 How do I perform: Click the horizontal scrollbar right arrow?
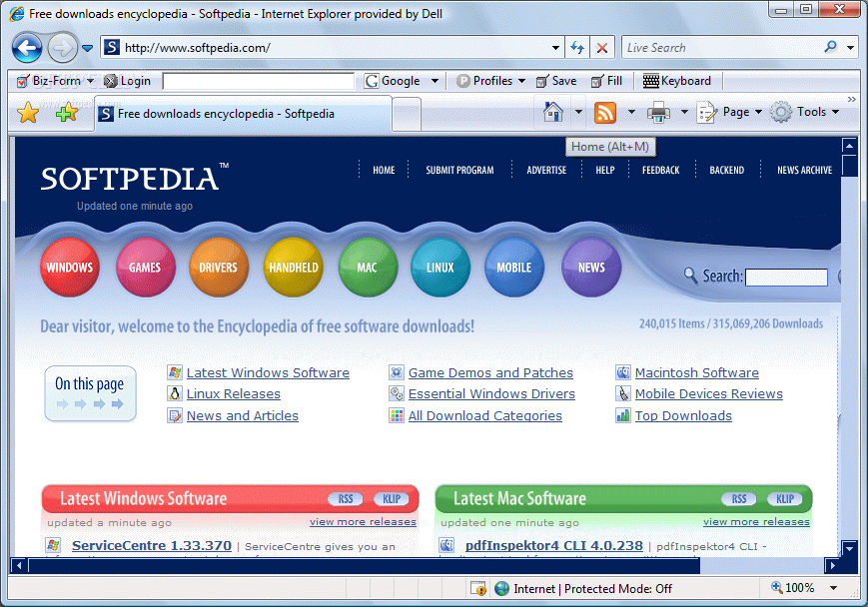click(832, 565)
